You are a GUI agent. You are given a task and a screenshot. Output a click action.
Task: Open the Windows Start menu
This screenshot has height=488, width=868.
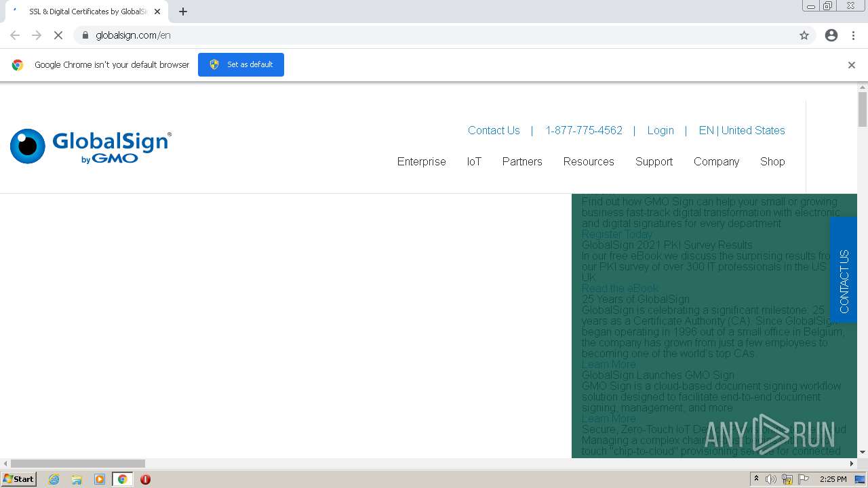pos(19,479)
